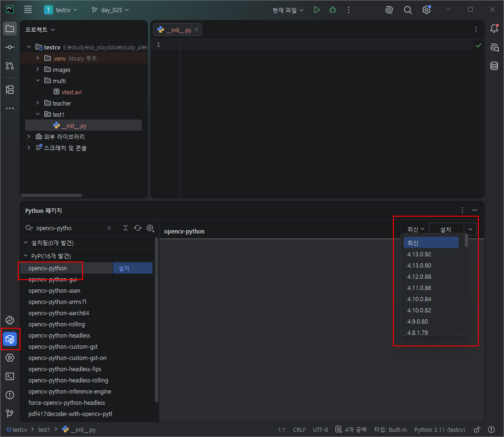Screen dimensions: 504x437
Task: Hide the Python Packages panel
Action: pyautogui.click(x=475, y=210)
